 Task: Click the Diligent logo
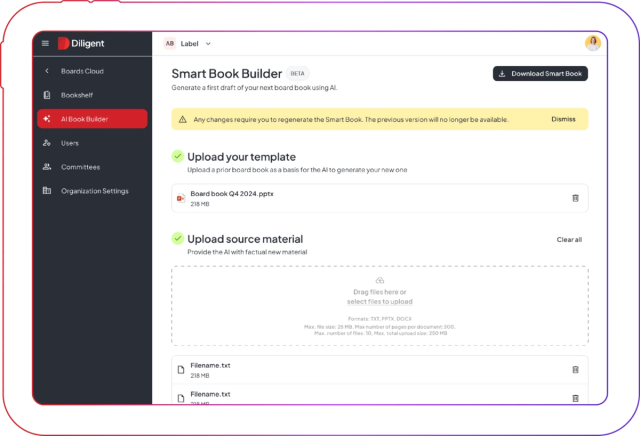coord(81,43)
